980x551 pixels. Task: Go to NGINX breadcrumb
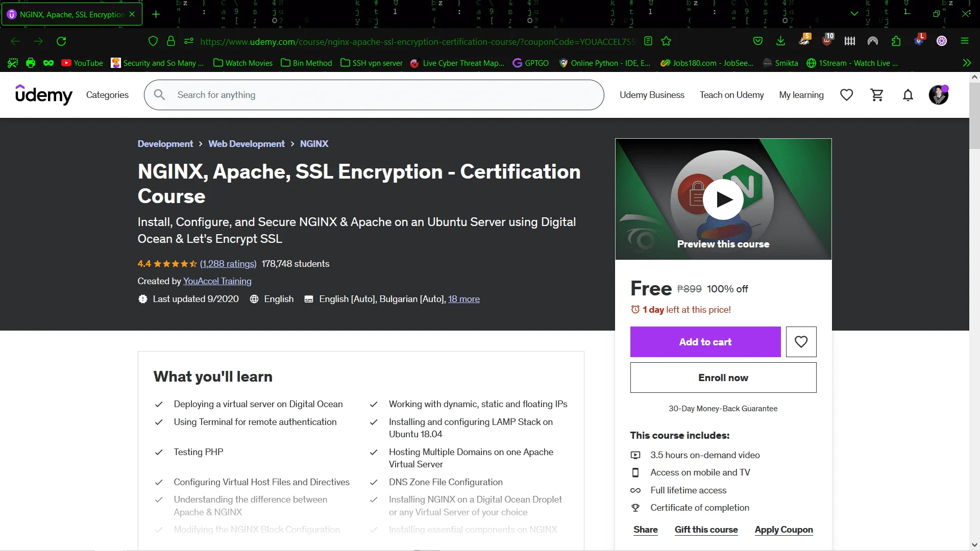(x=314, y=144)
